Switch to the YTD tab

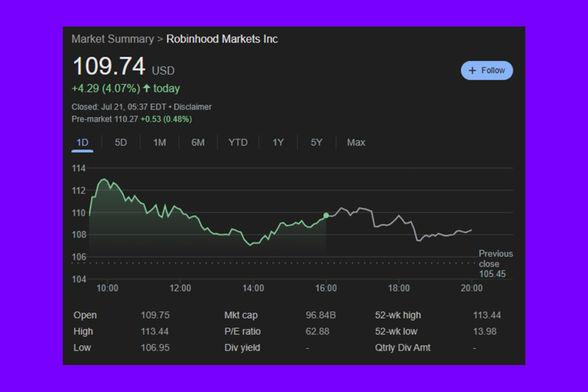238,142
